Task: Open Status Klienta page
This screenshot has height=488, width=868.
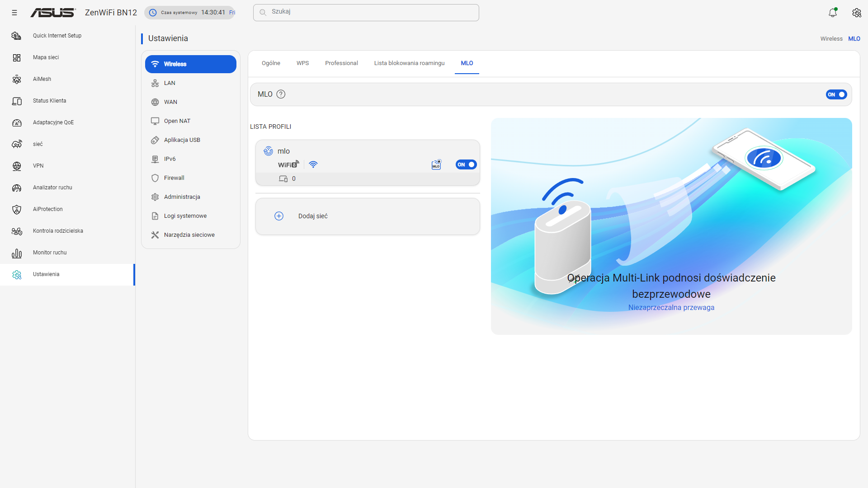Action: click(68, 101)
